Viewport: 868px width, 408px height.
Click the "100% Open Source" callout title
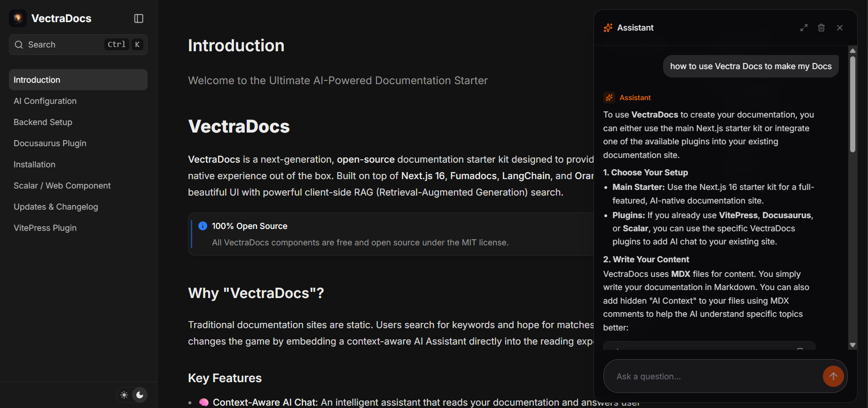(x=250, y=226)
